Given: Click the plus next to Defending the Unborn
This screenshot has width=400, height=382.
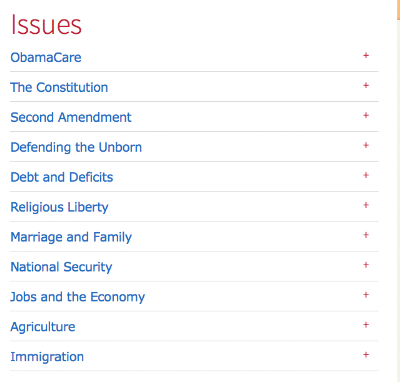Looking at the screenshot, I should [366, 145].
